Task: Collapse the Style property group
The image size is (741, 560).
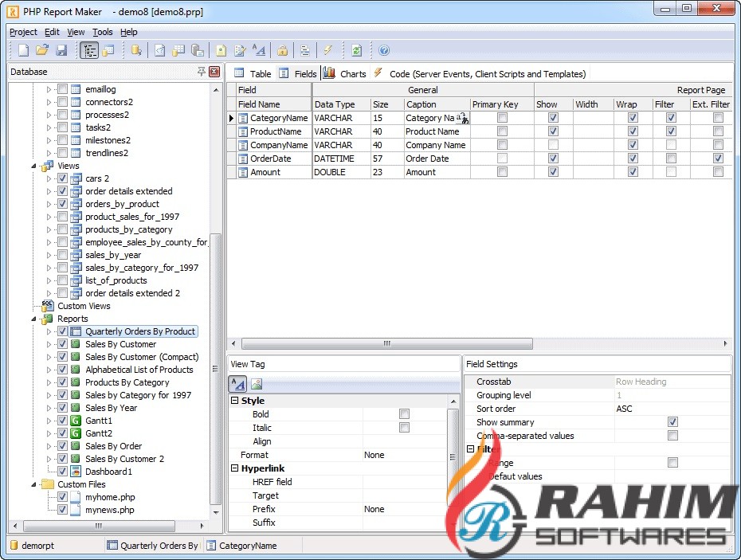Action: point(235,401)
